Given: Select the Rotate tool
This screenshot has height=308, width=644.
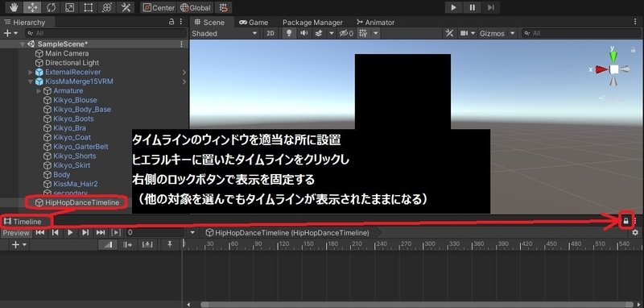Looking at the screenshot, I should coord(51,7).
